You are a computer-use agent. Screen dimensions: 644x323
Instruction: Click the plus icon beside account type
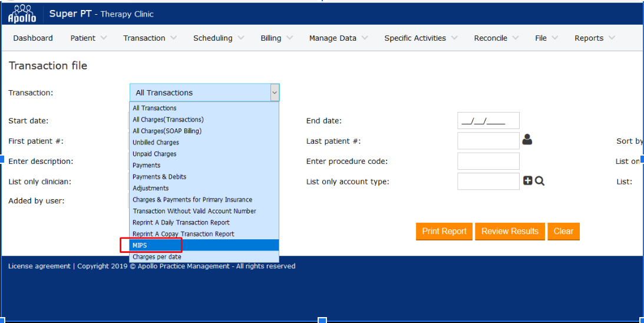528,181
